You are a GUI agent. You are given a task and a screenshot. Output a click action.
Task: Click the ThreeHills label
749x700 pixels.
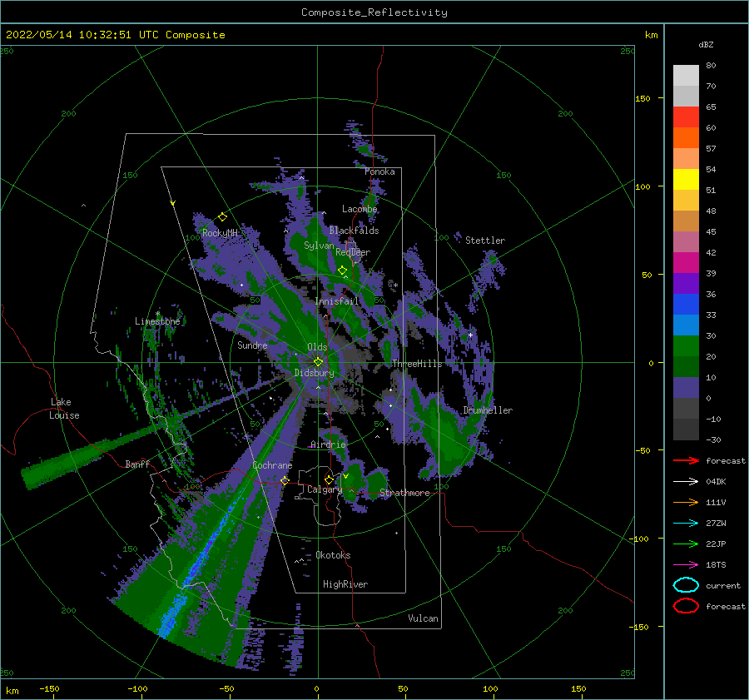417,364
